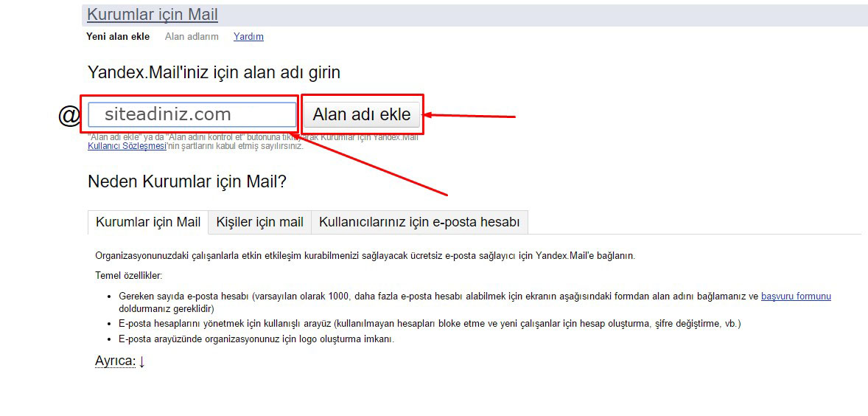
Task: Open the Yardım help link
Action: click(248, 37)
